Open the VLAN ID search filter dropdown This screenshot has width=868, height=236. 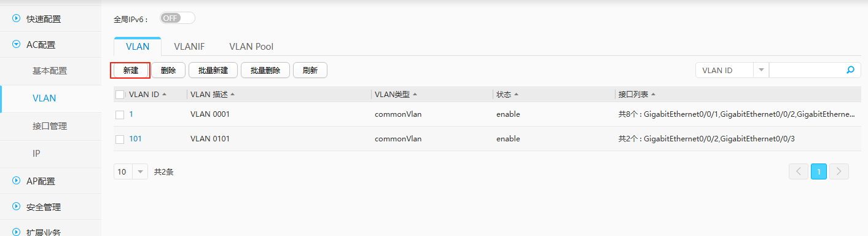[x=760, y=70]
